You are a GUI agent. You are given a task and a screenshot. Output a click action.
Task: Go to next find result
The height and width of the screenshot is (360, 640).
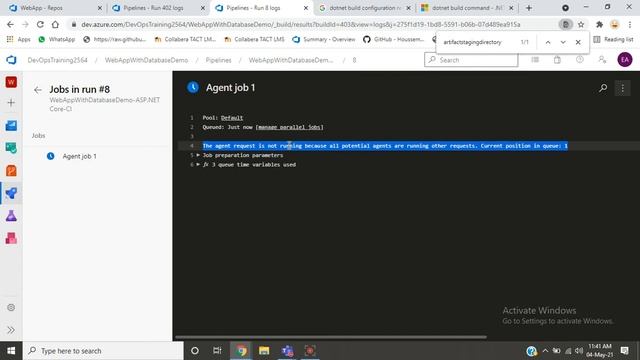[x=563, y=42]
